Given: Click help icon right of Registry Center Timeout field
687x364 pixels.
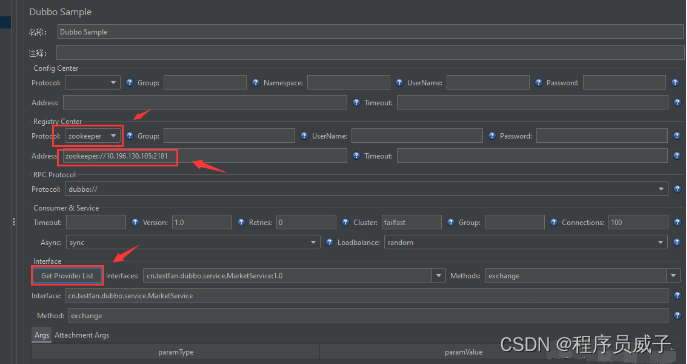Looking at the screenshot, I should [677, 156].
